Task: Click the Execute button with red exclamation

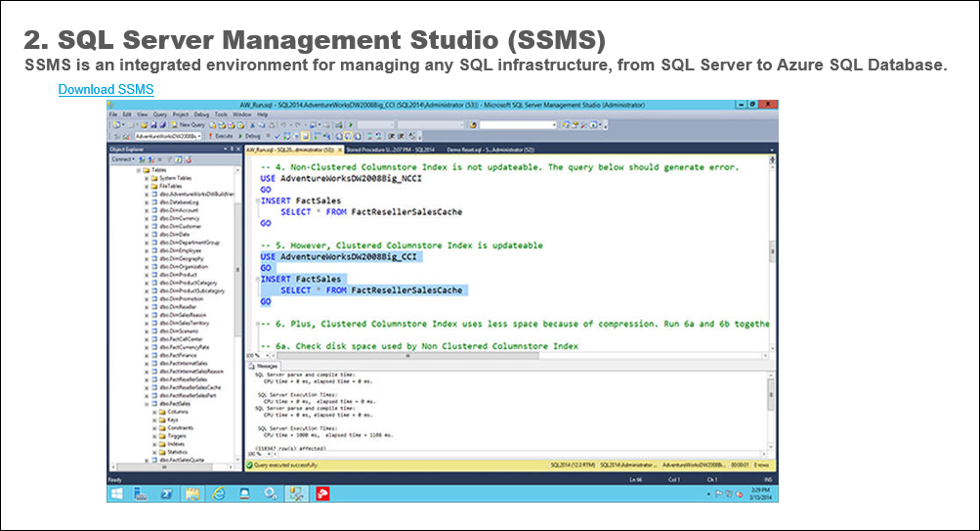Action: tap(221, 136)
